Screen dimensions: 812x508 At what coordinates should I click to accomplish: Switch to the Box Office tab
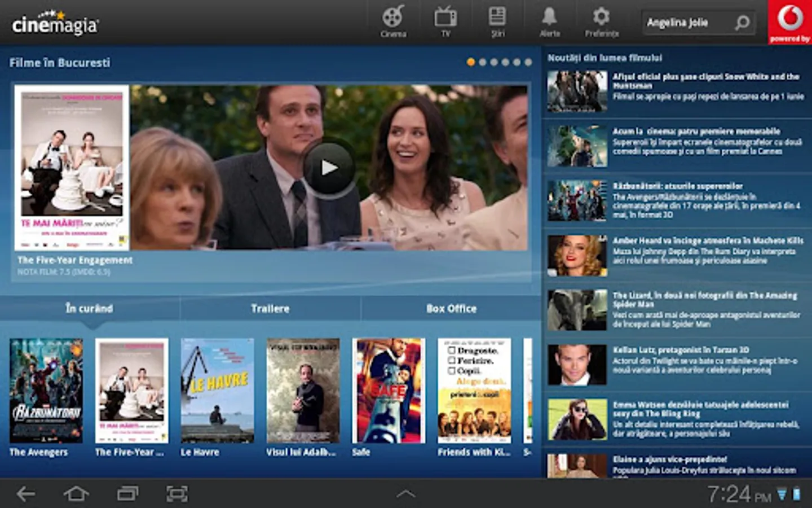click(x=451, y=309)
